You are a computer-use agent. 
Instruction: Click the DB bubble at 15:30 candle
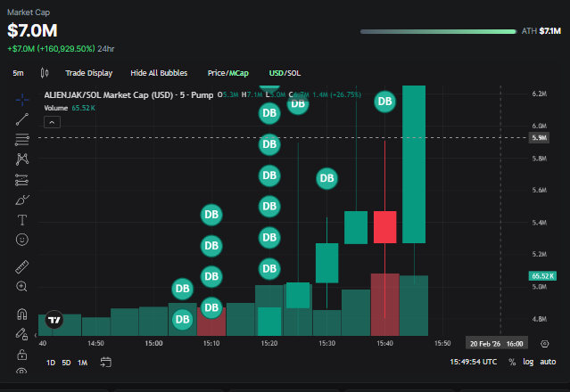coord(326,178)
